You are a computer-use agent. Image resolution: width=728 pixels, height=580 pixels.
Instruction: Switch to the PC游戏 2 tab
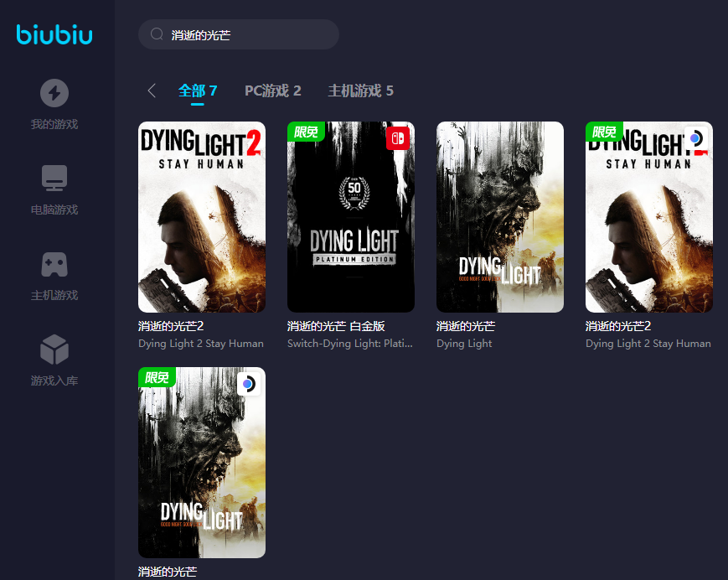pyautogui.click(x=272, y=91)
